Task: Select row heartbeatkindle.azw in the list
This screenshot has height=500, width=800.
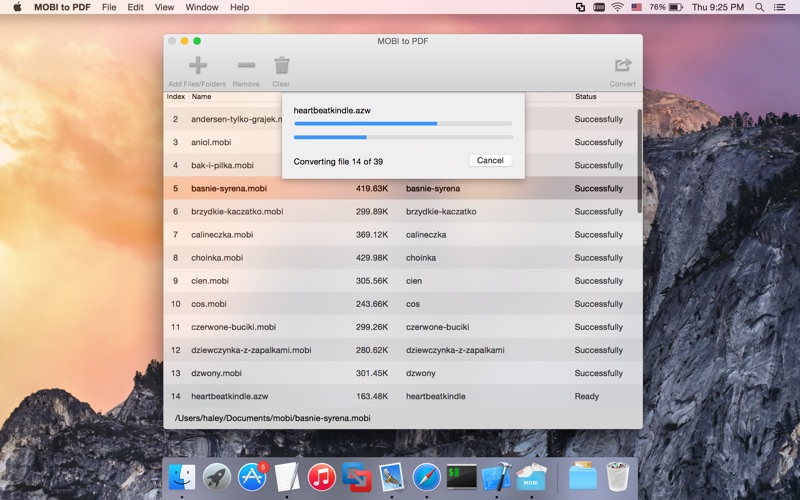Action: tap(401, 396)
